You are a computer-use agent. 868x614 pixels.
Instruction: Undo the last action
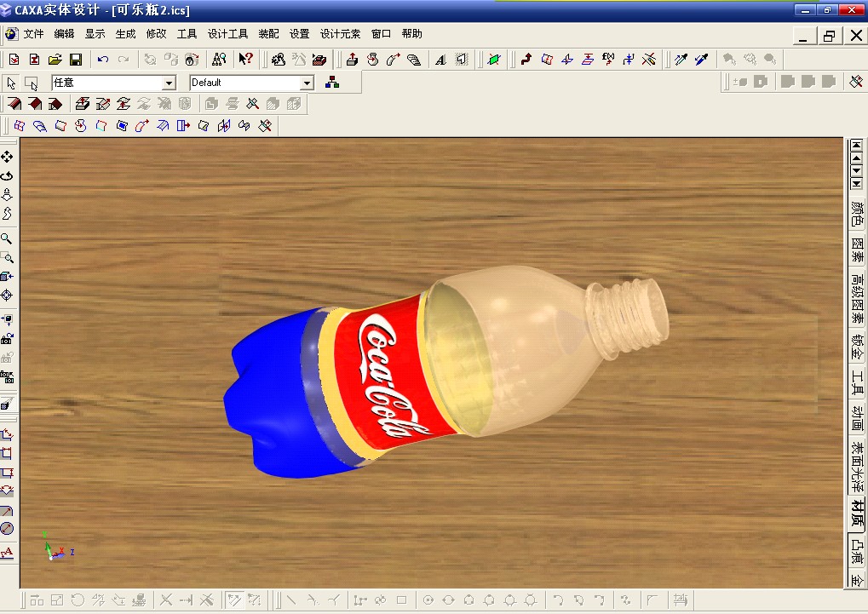tap(103, 60)
